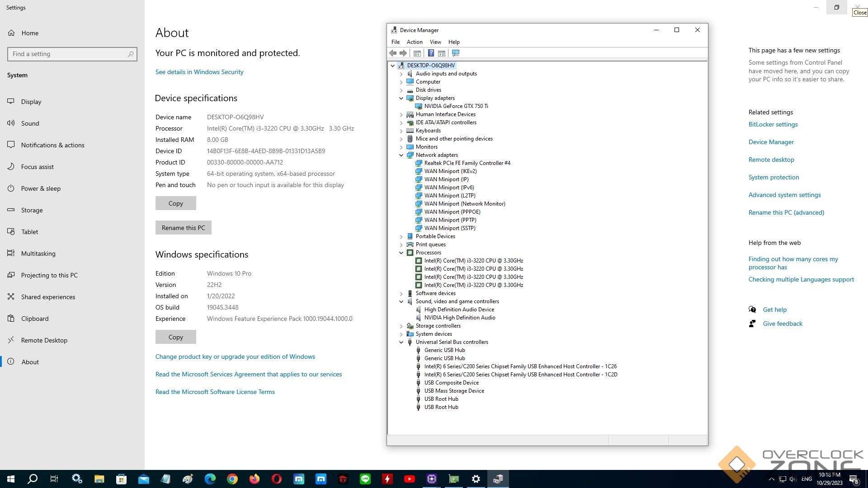
Task: Open the BitLocker settings link
Action: point(773,124)
